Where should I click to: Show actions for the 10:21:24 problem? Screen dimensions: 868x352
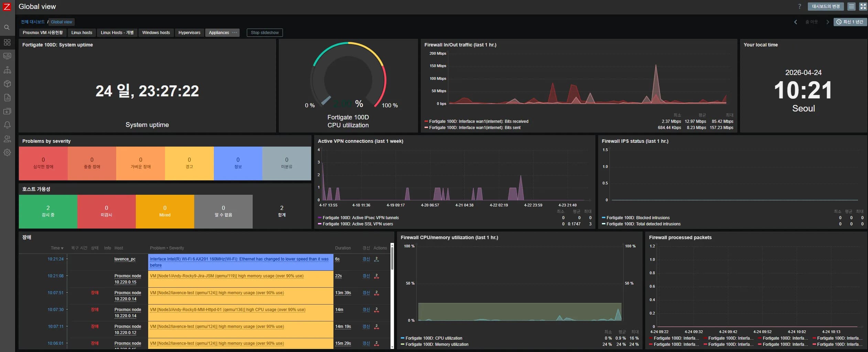tap(376, 259)
